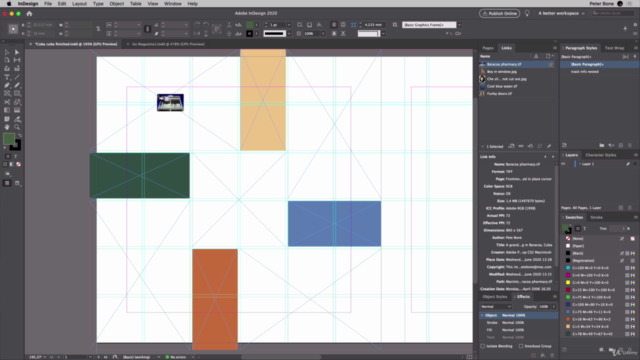Select the Rectangle Frame tool
Image resolution: width=640 pixels, height=360 pixels.
click(7, 93)
